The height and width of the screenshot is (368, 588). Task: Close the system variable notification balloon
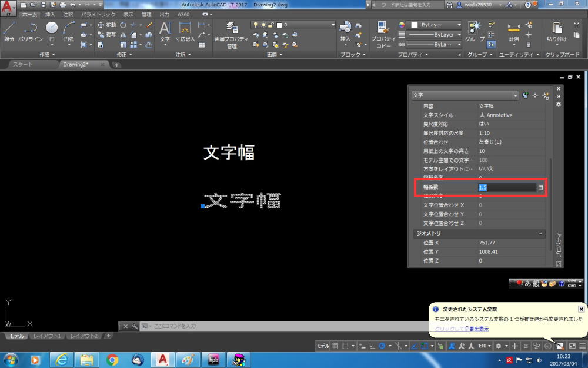tap(581, 309)
